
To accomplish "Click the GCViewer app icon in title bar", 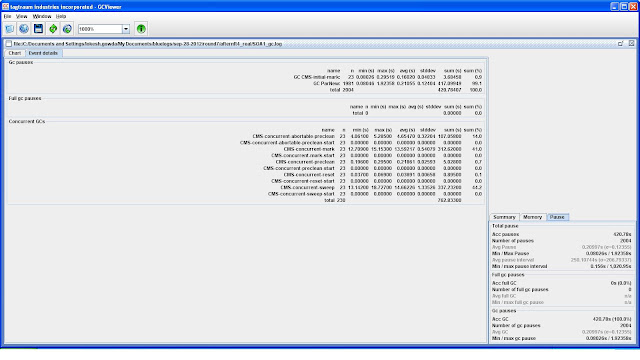I will (x=5, y=7).
